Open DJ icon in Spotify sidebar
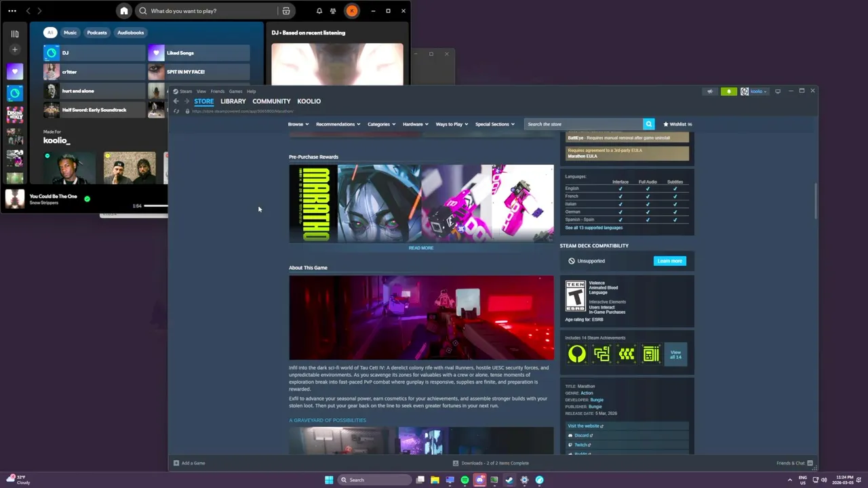Viewport: 868px width, 488px height. pos(15,93)
